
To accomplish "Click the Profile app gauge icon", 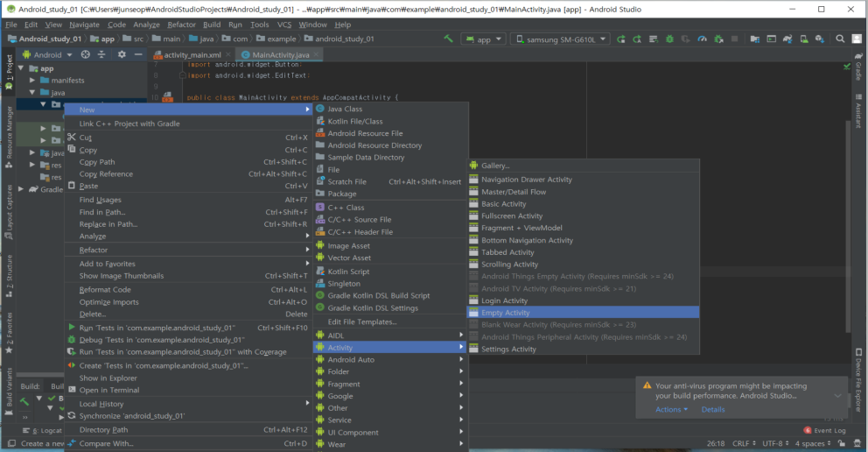I will [x=702, y=39].
